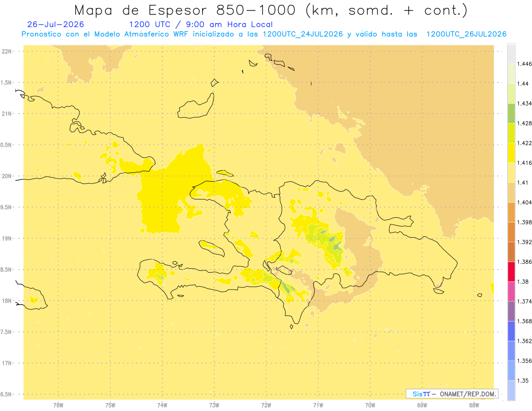
Task: Click the 'SisTT - ONAMET/REP.DOM.' credit box
Action: click(452, 394)
